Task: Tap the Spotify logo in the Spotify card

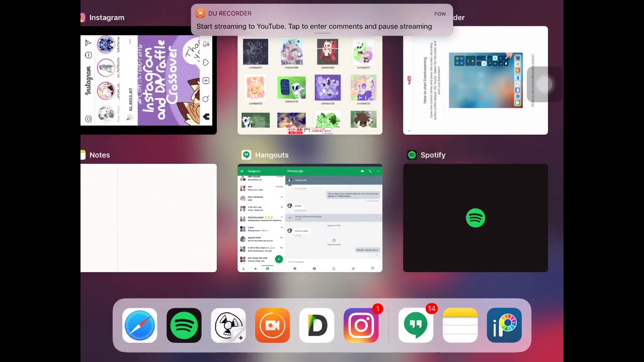Action: [x=475, y=218]
